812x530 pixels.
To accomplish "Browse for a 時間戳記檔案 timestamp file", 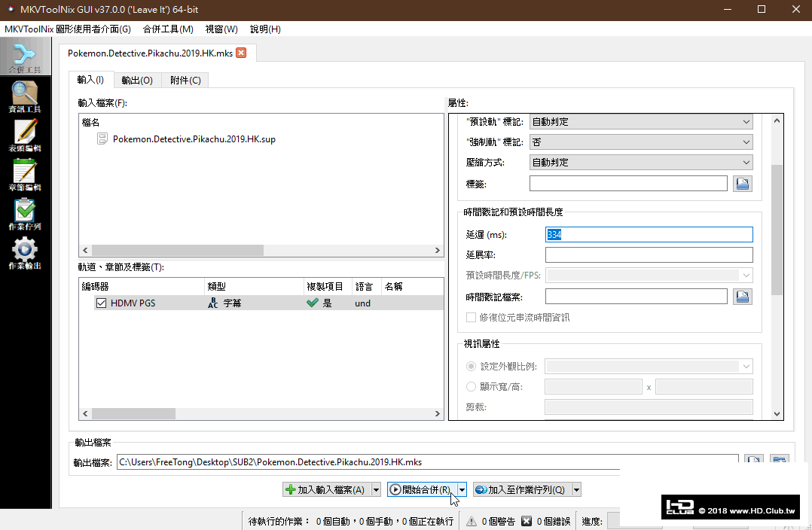I will click(743, 297).
